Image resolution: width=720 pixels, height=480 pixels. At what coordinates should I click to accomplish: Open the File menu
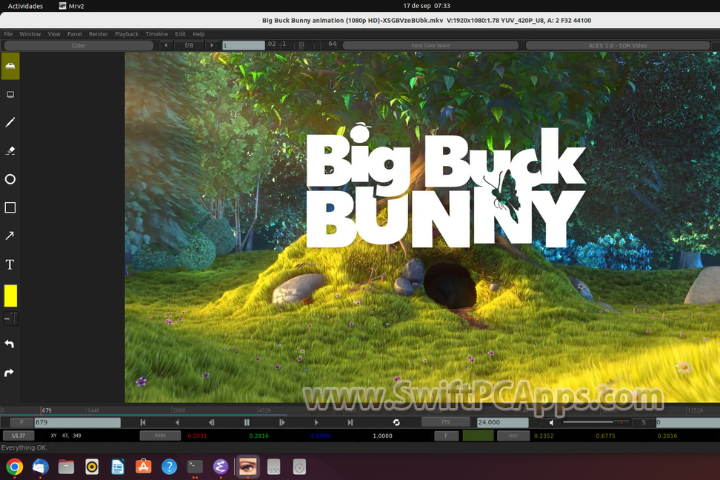click(8, 34)
